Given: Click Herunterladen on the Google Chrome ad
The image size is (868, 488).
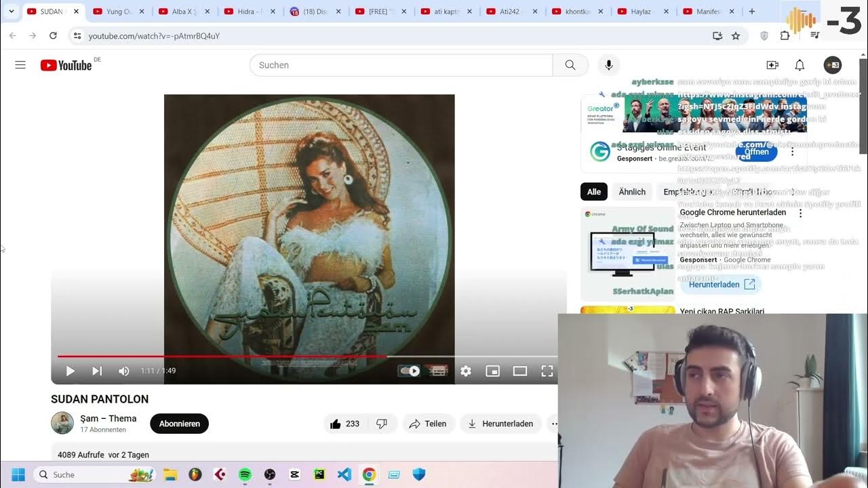Looking at the screenshot, I should [721, 285].
